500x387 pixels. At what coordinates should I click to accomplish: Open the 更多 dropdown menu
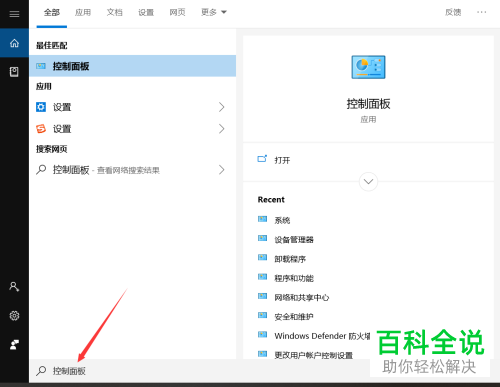(x=214, y=12)
